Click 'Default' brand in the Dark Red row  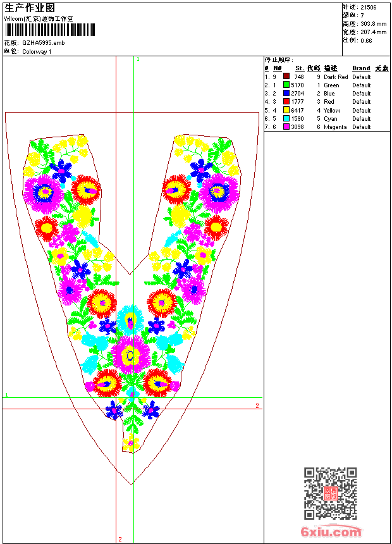362,77
